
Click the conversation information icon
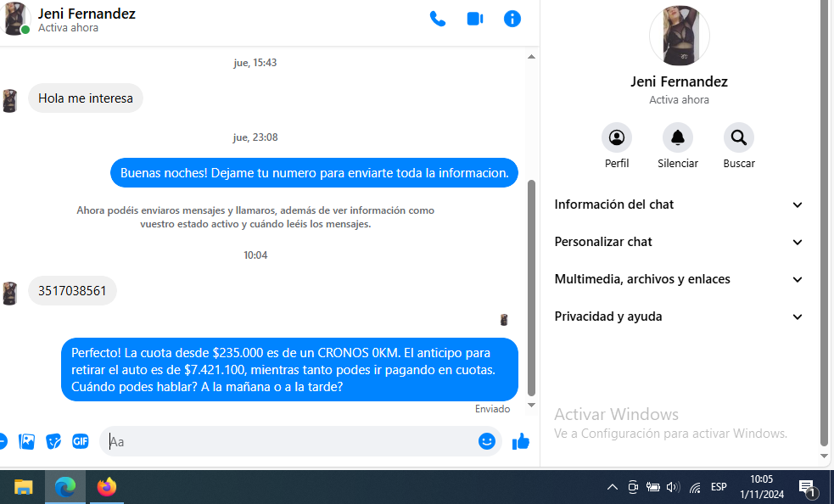[x=512, y=19]
